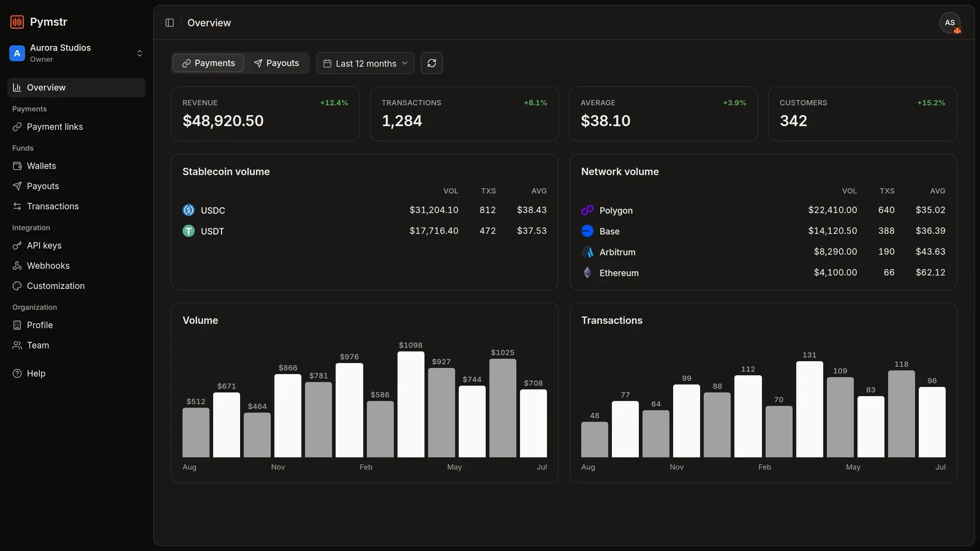Click the $38.10 average value
This screenshot has width=980, height=551.
pos(606,121)
